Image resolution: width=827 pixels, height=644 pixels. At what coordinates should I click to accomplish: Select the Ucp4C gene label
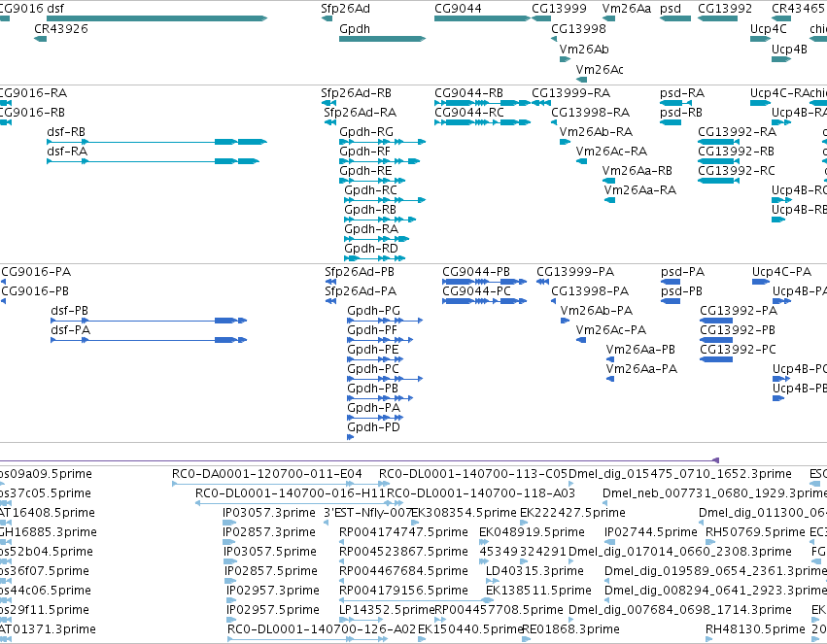[768, 28]
